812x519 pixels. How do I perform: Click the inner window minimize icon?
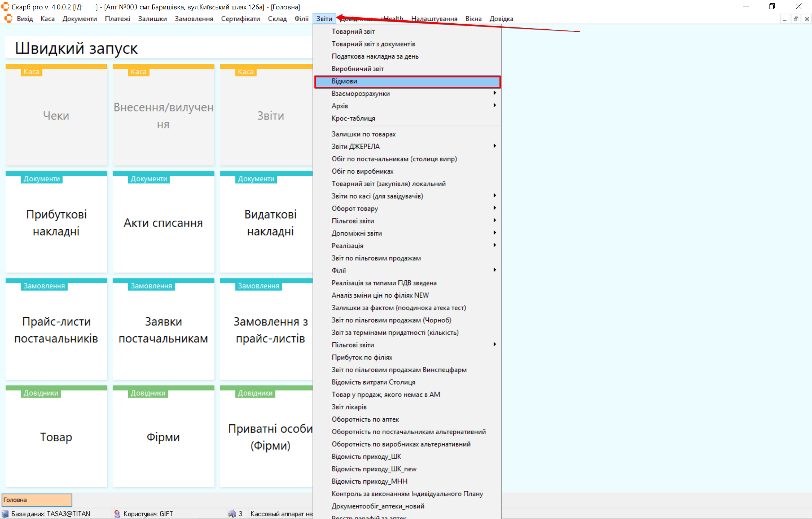pyautogui.click(x=785, y=19)
